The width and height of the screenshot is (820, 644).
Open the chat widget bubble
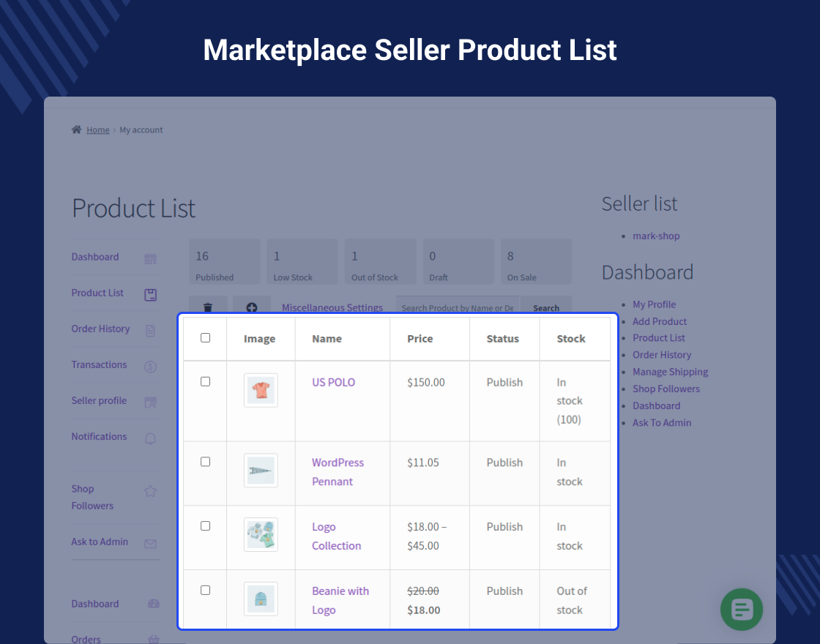point(742,609)
